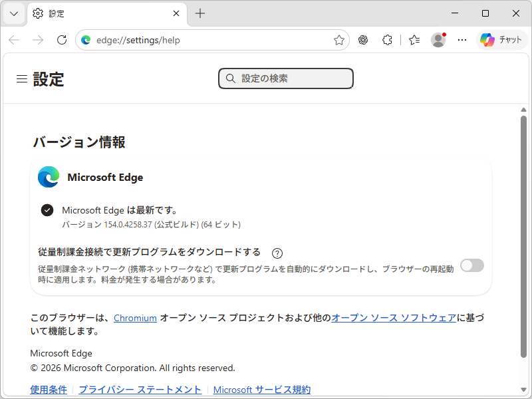Open the Chromium link
532x399 pixels.
(x=135, y=318)
